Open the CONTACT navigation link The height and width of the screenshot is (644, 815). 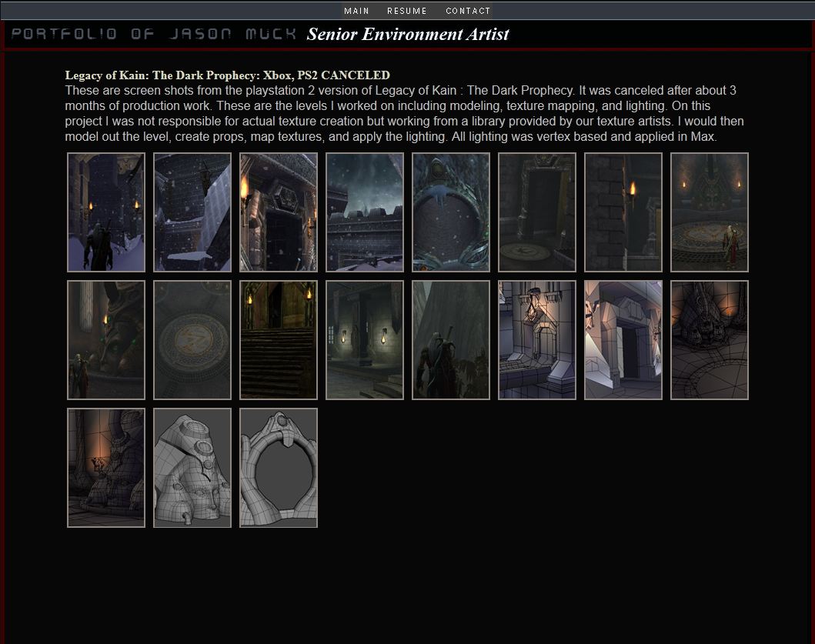point(468,11)
